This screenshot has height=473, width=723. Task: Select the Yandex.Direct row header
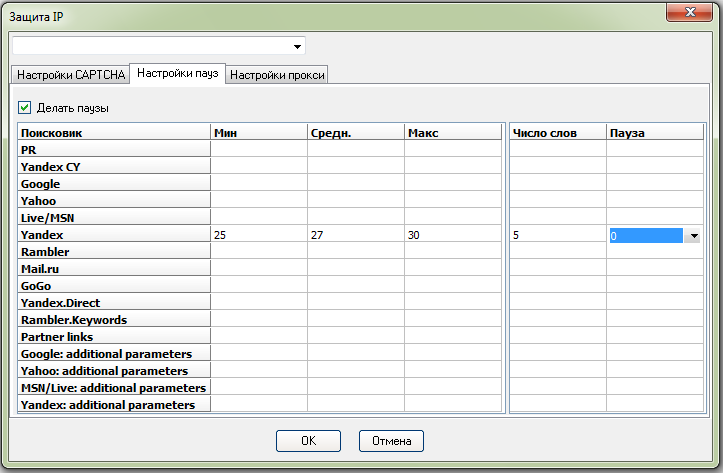(x=114, y=303)
